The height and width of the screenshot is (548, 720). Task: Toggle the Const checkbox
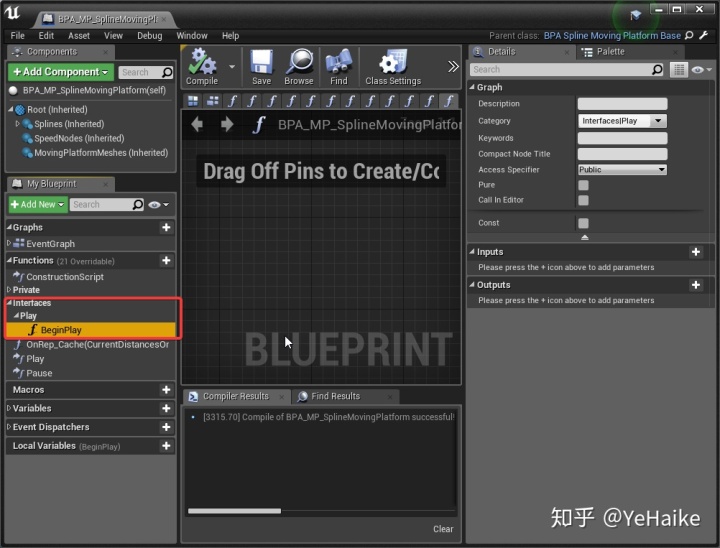tap(583, 223)
